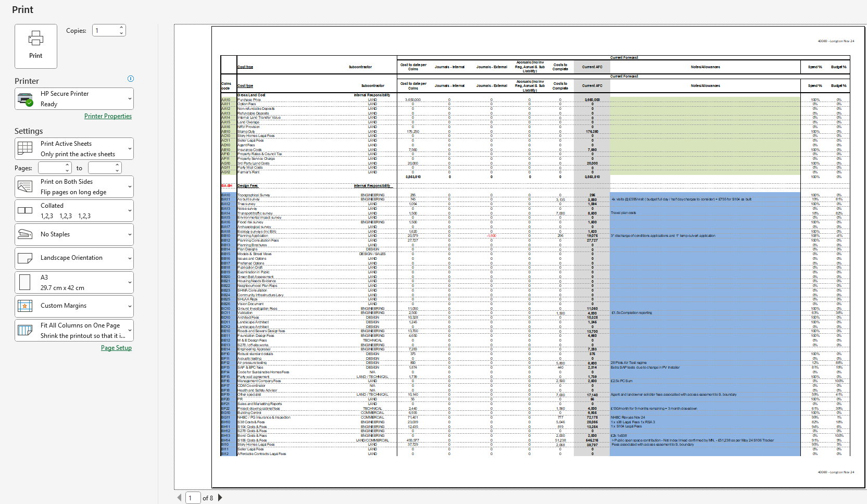Open Printer Properties link
Viewport: 867px width, 504px height.
pos(108,116)
